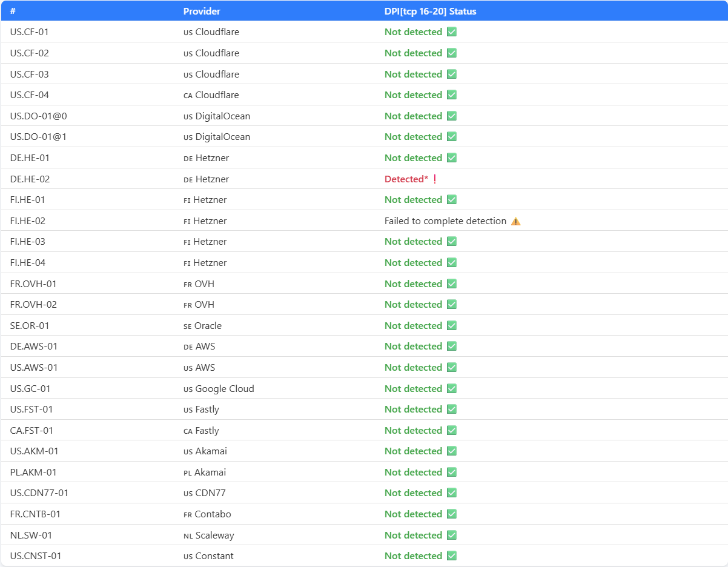Select the US.DO-01@1 identifier cell
Viewport: 728px width, 567px height.
click(x=38, y=137)
